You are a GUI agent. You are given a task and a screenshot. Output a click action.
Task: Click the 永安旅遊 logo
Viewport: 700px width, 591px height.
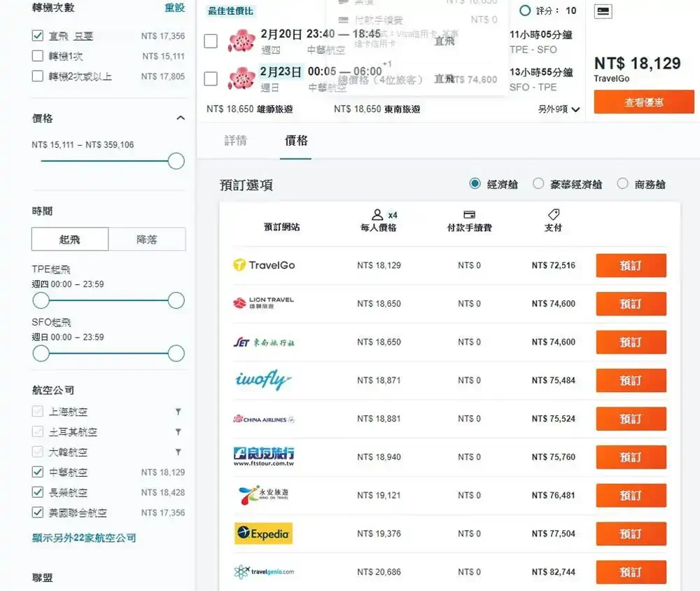click(x=263, y=495)
